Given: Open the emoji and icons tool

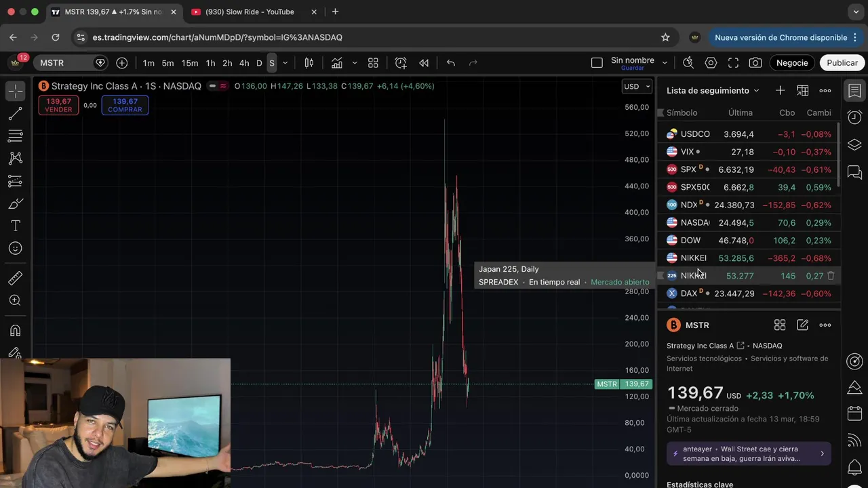Looking at the screenshot, I should point(15,248).
